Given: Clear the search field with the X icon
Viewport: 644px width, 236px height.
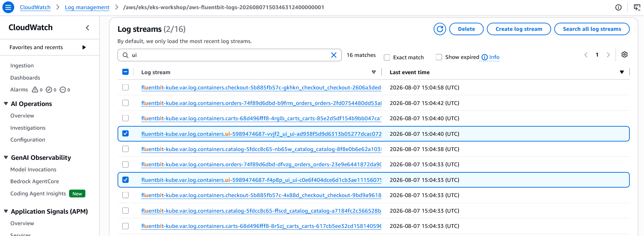Looking at the screenshot, I should (x=334, y=55).
